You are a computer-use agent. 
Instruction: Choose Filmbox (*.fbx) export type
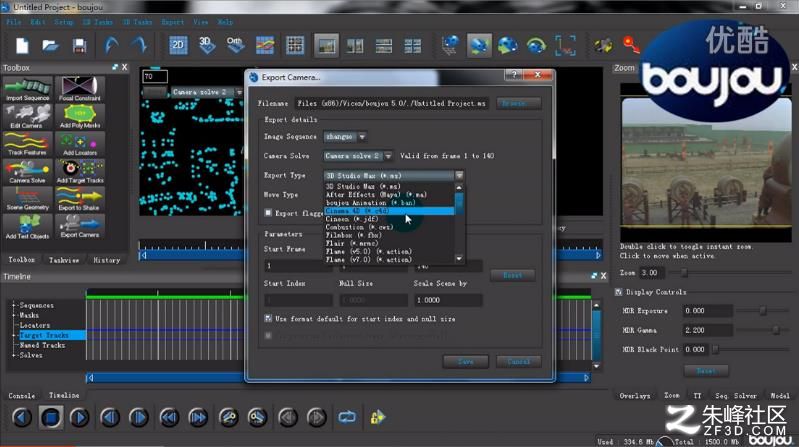389,235
